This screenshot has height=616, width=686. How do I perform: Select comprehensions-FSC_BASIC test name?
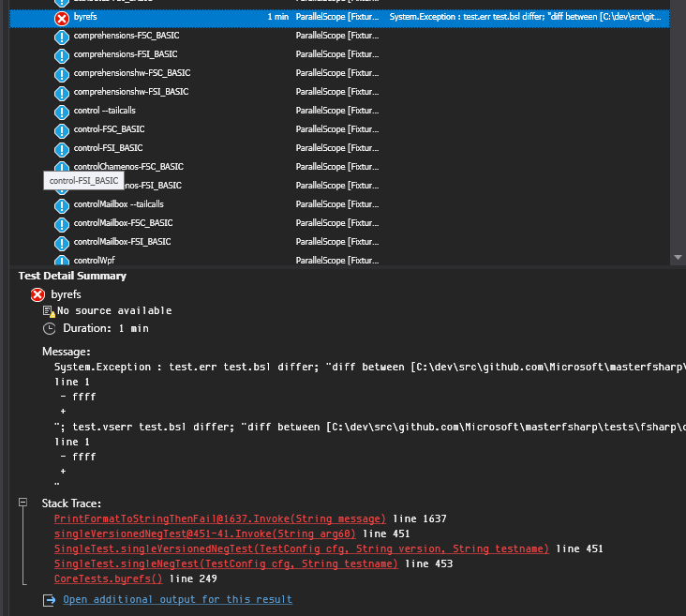pos(127,36)
